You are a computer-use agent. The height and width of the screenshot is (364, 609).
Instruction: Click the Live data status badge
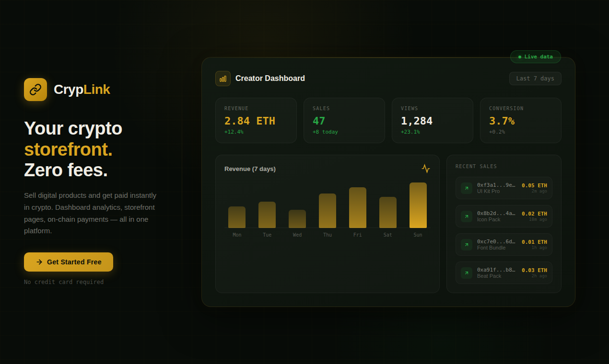coord(536,57)
